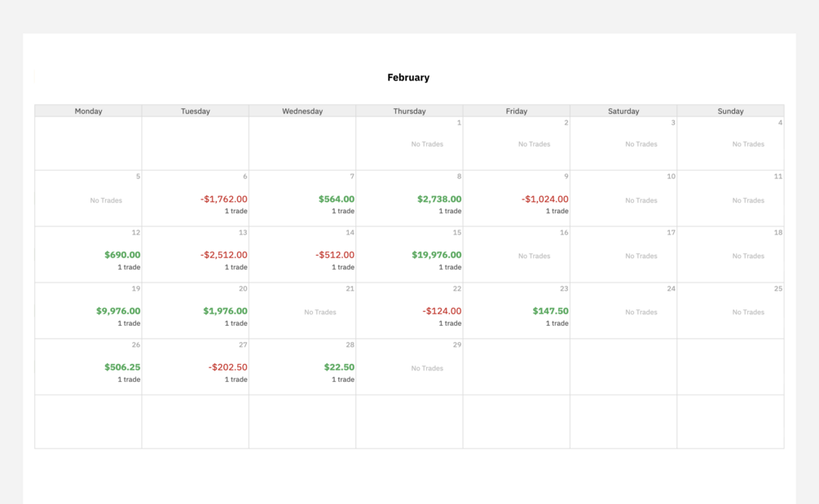819x504 pixels.
Task: Select the Friday column header
Action: click(x=517, y=111)
